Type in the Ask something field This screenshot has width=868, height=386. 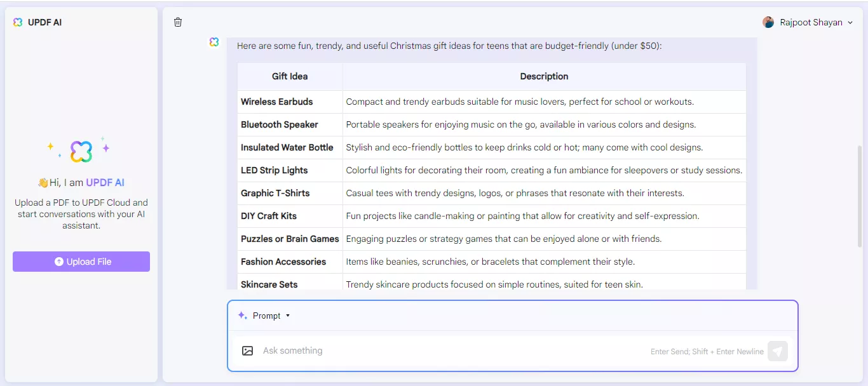point(445,350)
